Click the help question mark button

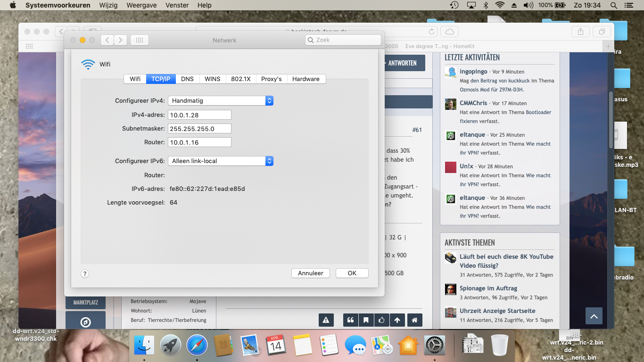[x=85, y=273]
